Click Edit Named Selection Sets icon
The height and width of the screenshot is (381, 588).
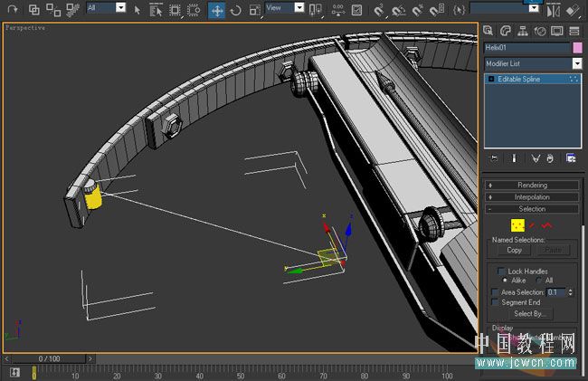[x=459, y=10]
